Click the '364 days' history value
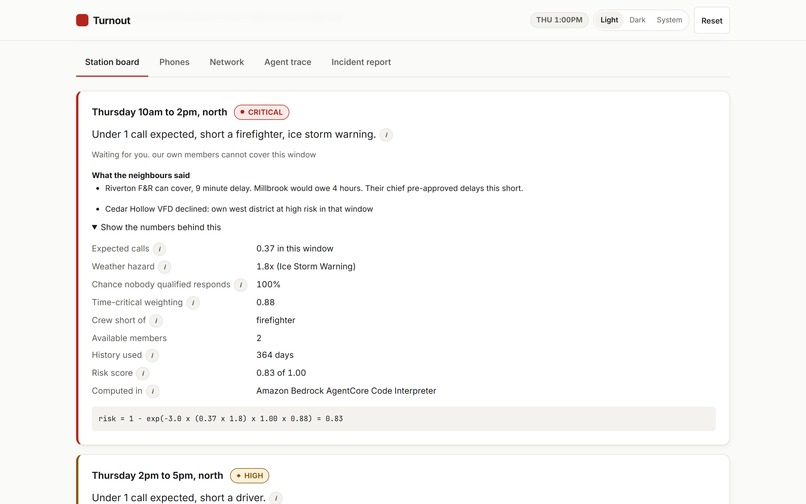Screen dimensions: 806x504 (275, 355)
